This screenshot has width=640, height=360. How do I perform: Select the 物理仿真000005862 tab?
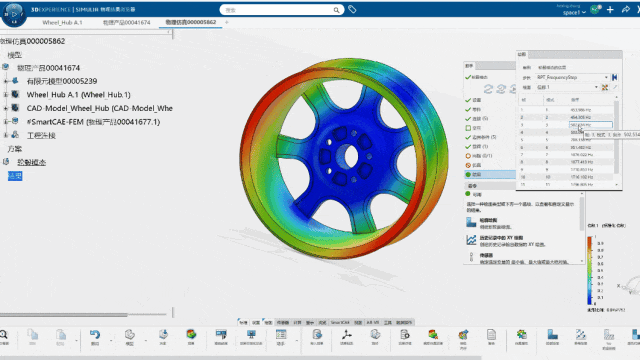[191, 22]
